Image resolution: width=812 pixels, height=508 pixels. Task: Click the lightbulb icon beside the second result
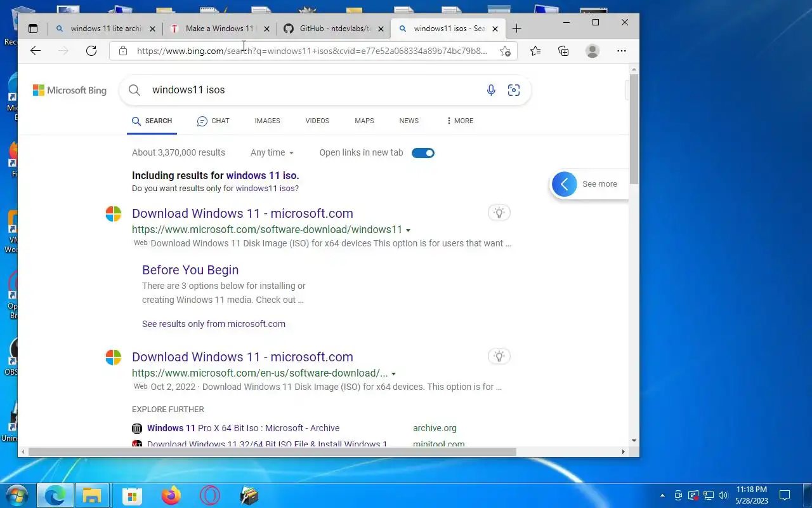pos(499,356)
